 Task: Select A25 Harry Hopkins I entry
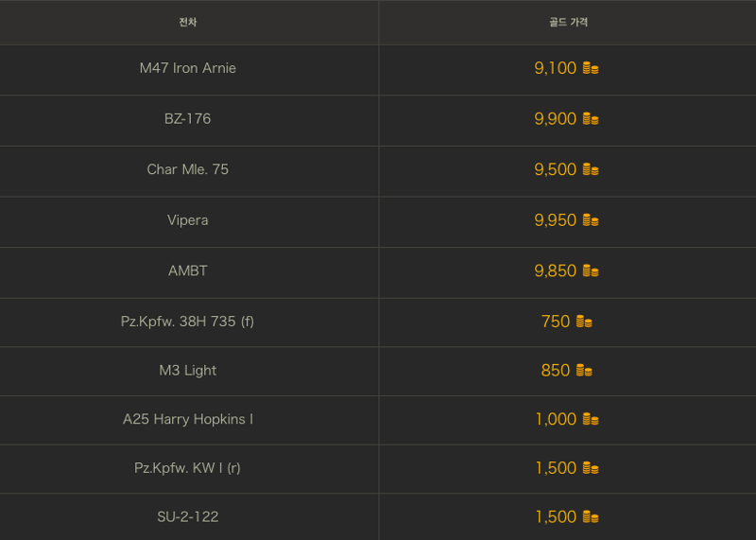187,419
